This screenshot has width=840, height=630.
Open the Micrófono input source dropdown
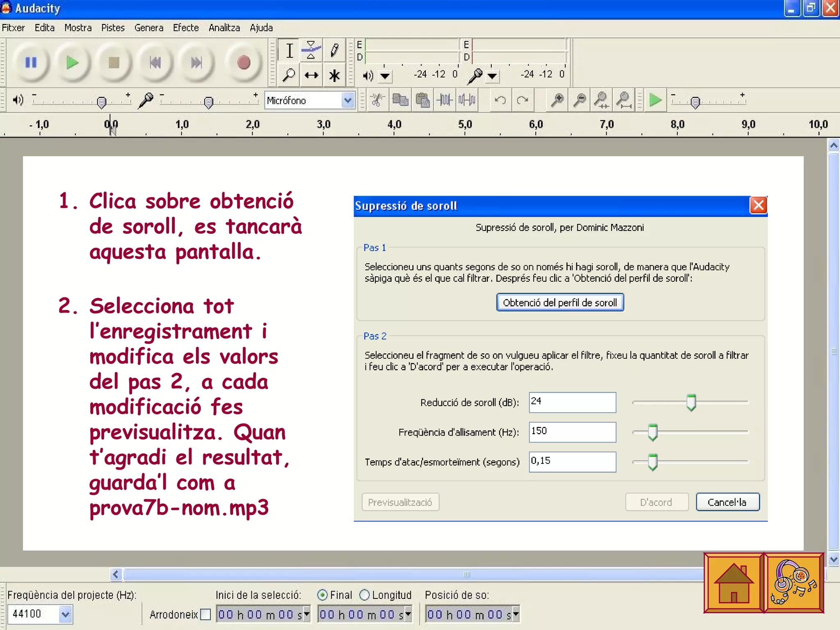point(348,100)
